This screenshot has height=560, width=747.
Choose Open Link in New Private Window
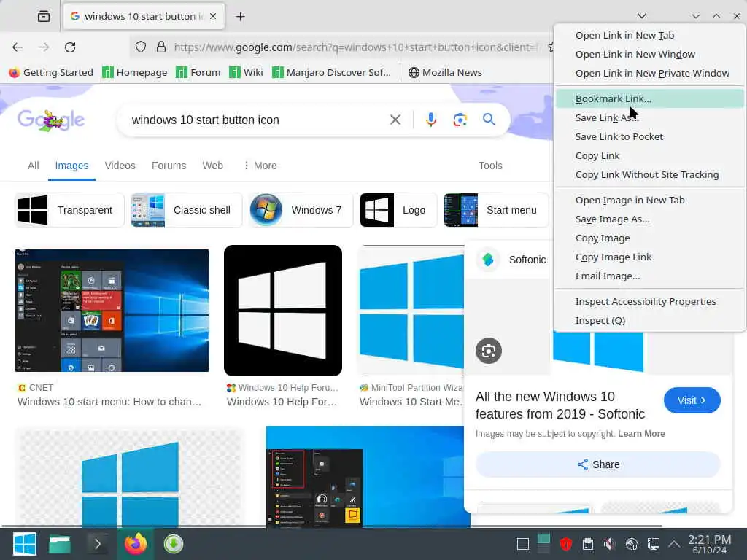[649, 74]
